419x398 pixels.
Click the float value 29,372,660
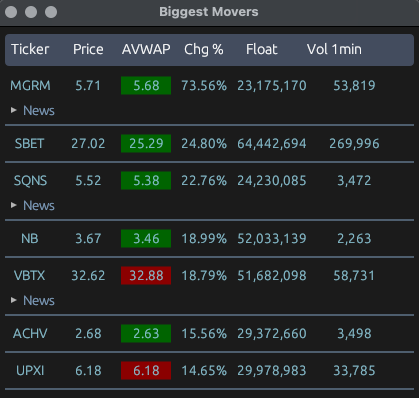(272, 334)
